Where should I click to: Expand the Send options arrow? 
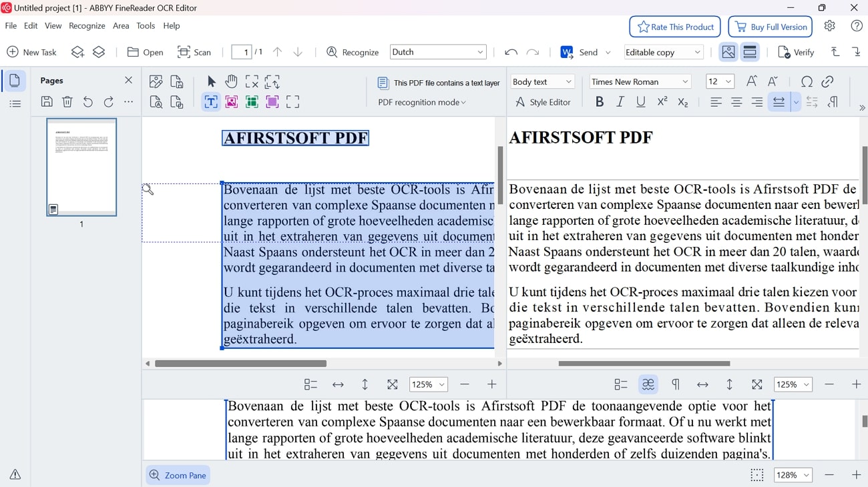click(608, 52)
